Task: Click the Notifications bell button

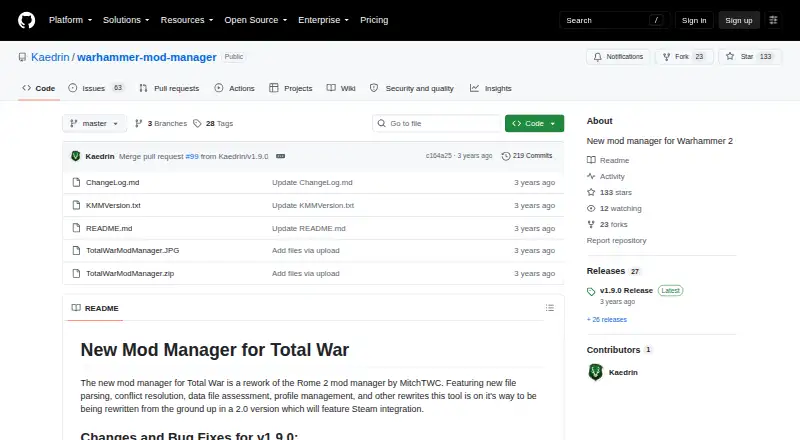Action: point(618,57)
